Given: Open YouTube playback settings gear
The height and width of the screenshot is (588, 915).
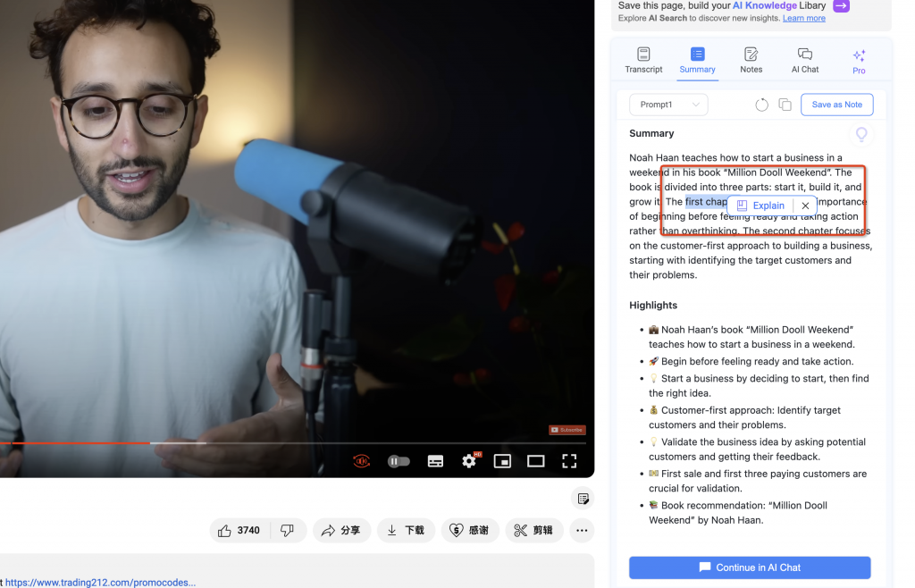Looking at the screenshot, I should pos(468,460).
